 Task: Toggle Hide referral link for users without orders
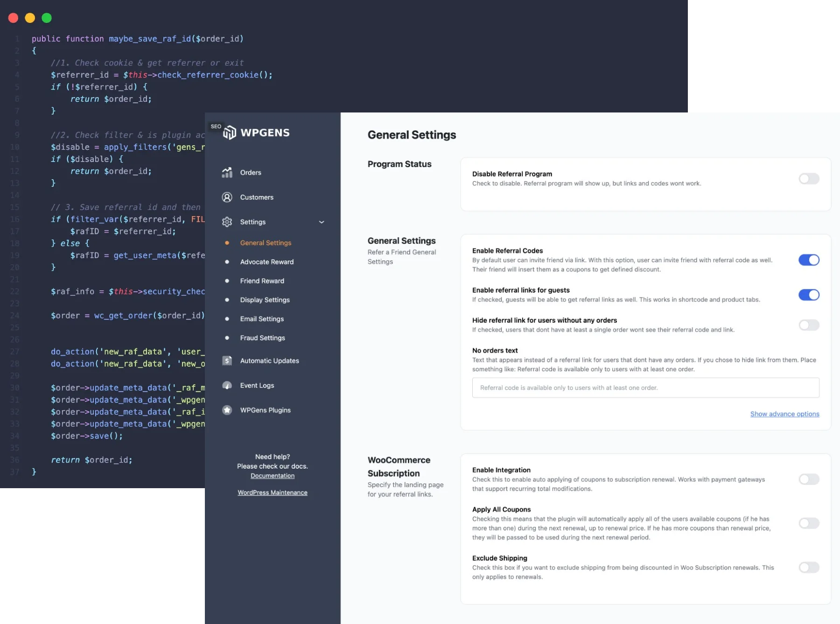pos(809,325)
